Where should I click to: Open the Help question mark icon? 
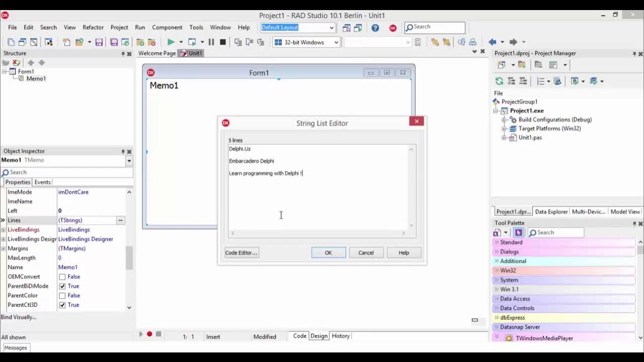[x=375, y=28]
